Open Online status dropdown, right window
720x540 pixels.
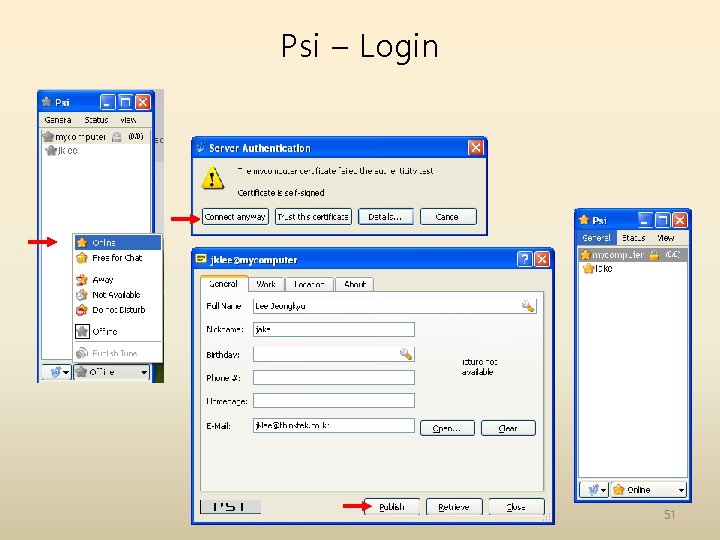click(649, 490)
